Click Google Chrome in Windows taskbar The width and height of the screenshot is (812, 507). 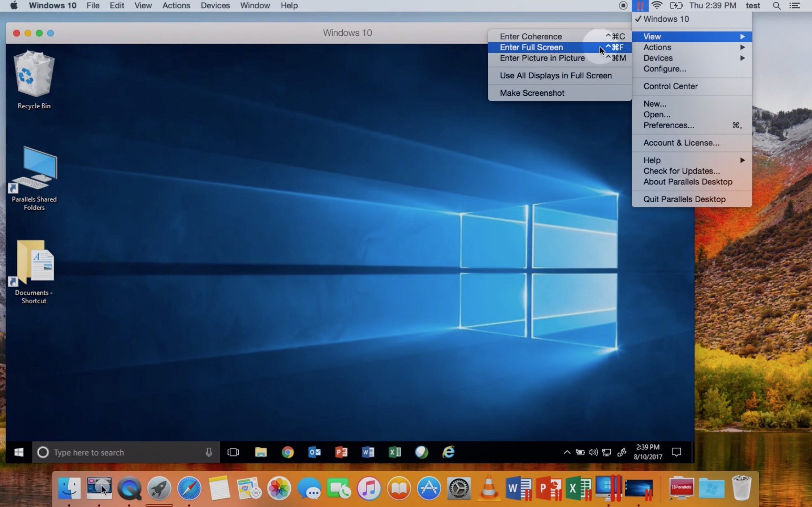(288, 452)
